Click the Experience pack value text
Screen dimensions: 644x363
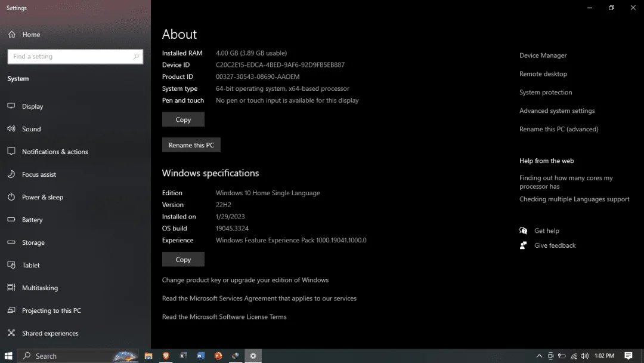click(x=291, y=241)
